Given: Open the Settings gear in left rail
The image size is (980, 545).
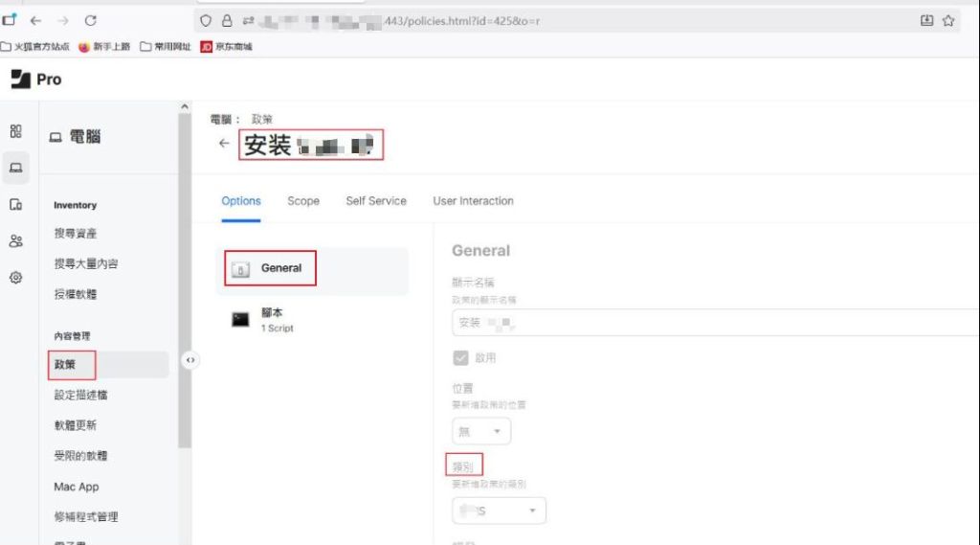Looking at the screenshot, I should tap(15, 277).
